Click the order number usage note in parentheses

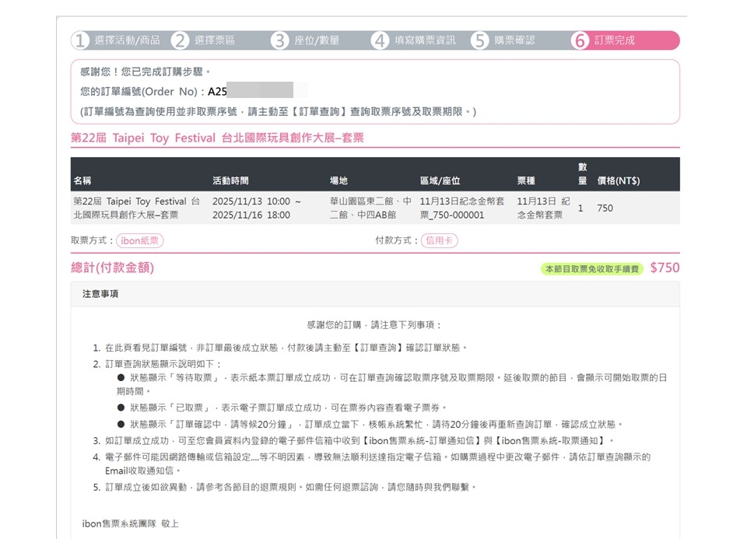(x=279, y=111)
